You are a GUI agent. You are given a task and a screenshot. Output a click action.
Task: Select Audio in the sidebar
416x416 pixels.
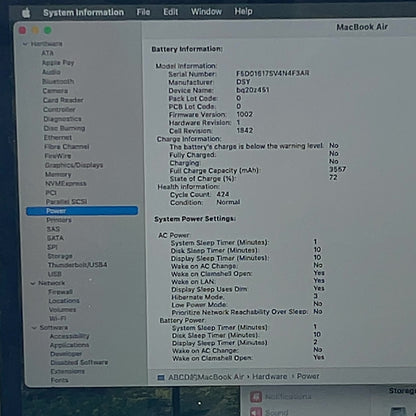[x=51, y=72]
